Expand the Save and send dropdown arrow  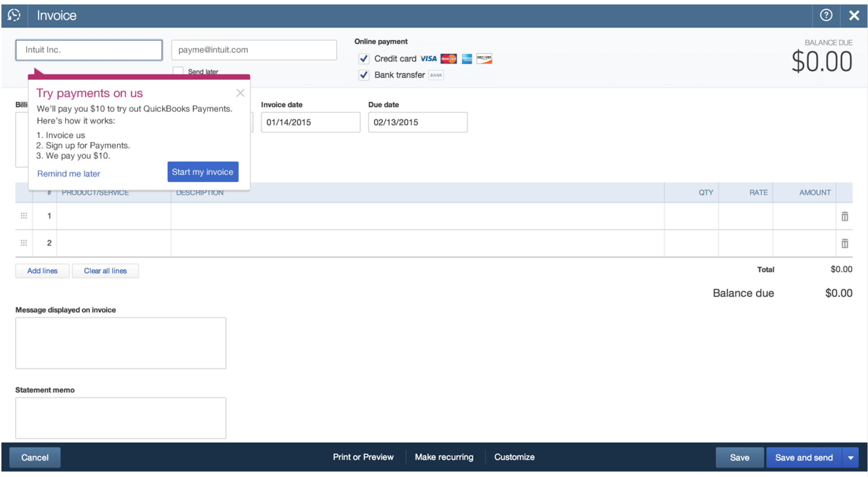[850, 458]
